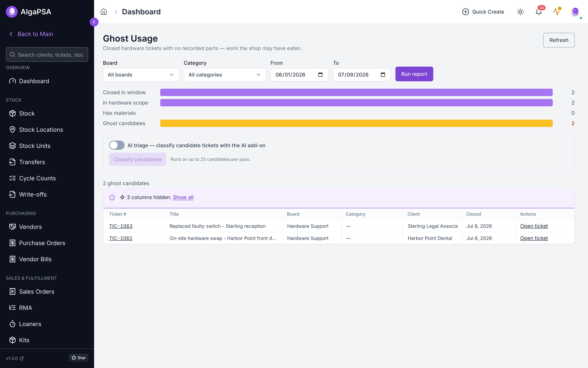Open notifications bell with 30 badge

pyautogui.click(x=539, y=12)
